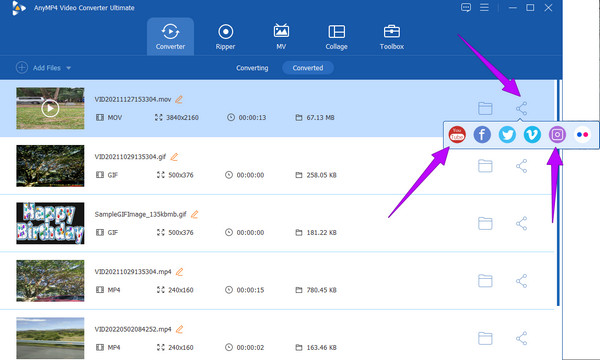Click the file list vertical scrollbar
The width and height of the screenshot is (600, 360).
point(559,193)
